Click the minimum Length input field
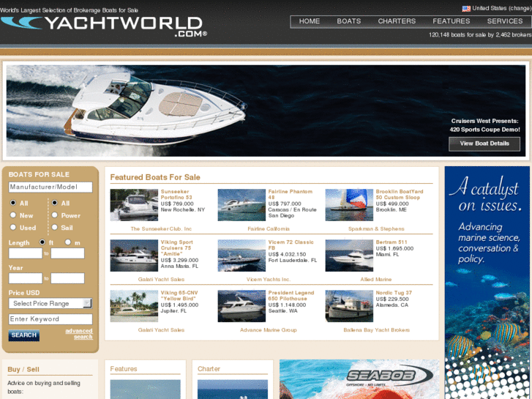 26,253
